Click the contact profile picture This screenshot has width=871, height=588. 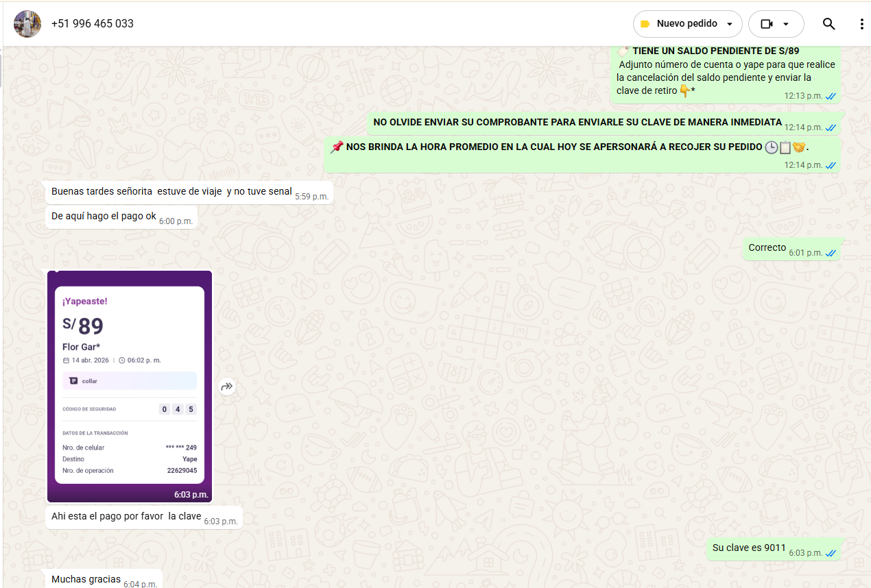pyautogui.click(x=27, y=24)
